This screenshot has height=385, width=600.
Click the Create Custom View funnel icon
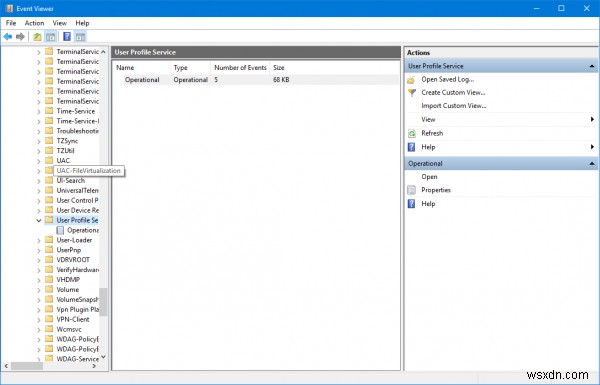pos(412,93)
